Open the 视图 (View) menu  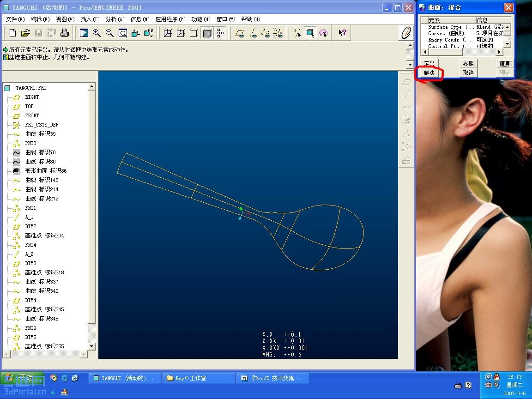point(65,19)
